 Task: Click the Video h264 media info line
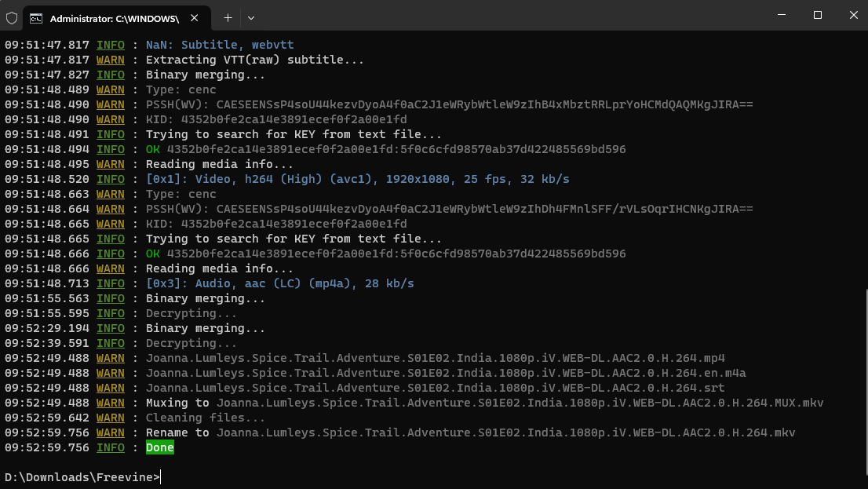(x=357, y=179)
